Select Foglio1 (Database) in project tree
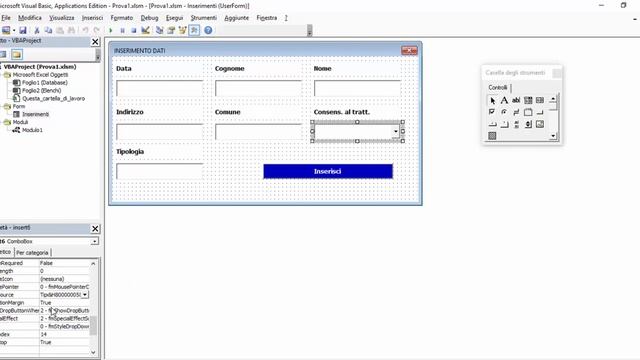Image resolution: width=640 pixels, height=360 pixels. (x=44, y=82)
